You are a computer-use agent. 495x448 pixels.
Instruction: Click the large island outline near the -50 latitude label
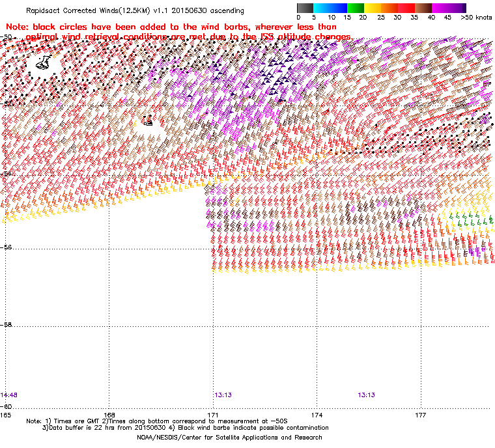point(43,63)
